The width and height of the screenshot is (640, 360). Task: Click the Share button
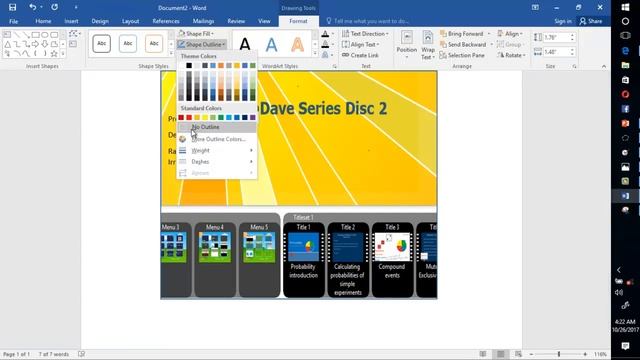tap(591, 21)
